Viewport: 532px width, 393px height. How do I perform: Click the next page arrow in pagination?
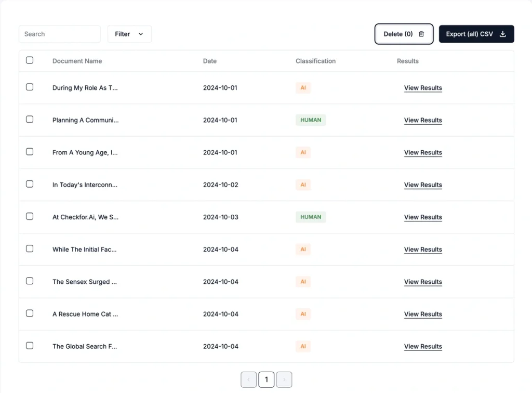coord(284,379)
